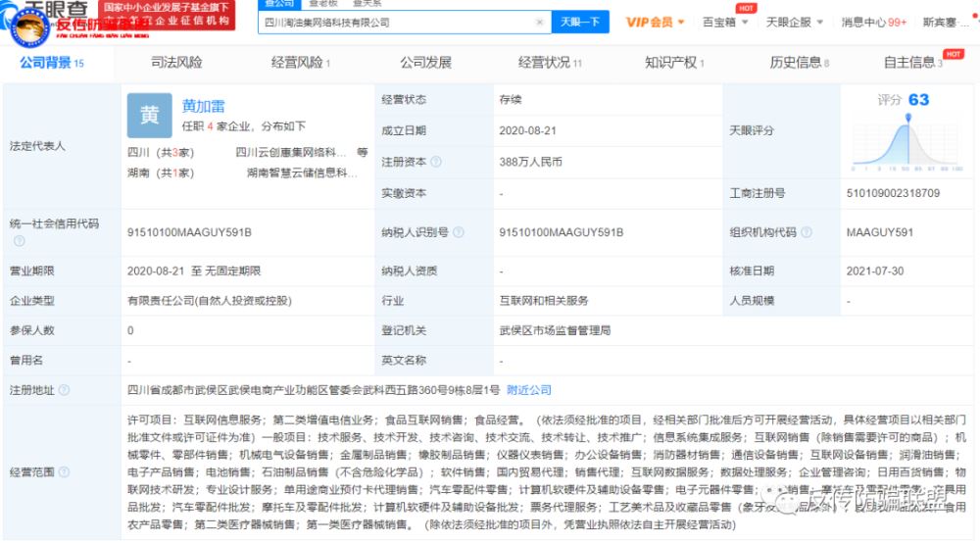Click the help icon beside 纳税人识别号

point(458,232)
